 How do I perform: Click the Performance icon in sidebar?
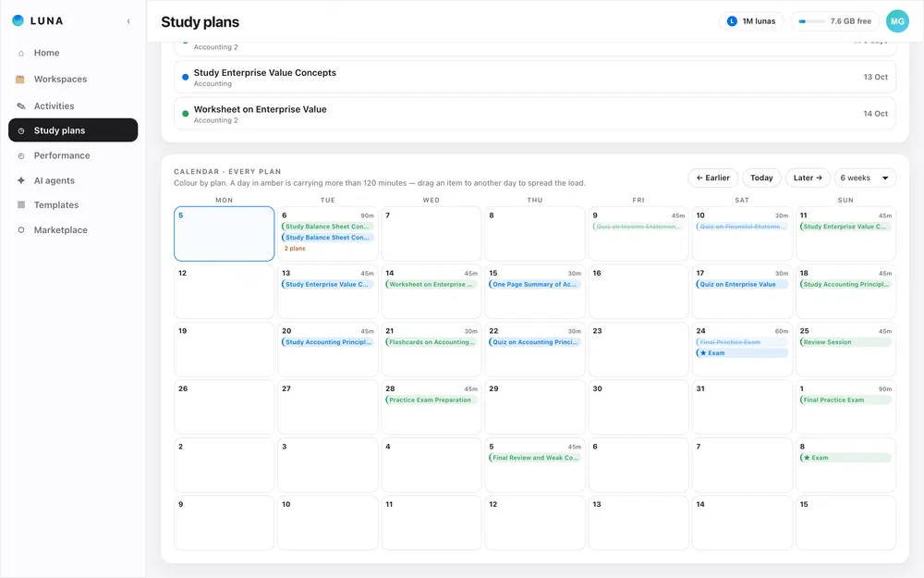click(21, 155)
